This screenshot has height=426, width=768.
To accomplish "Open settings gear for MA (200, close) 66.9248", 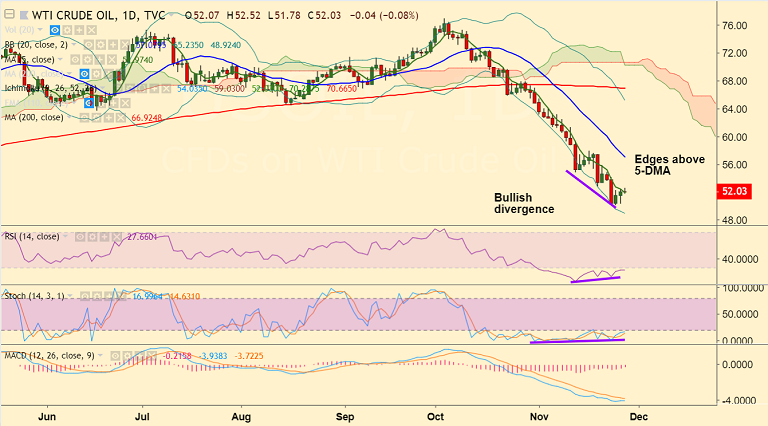I will [x=96, y=118].
